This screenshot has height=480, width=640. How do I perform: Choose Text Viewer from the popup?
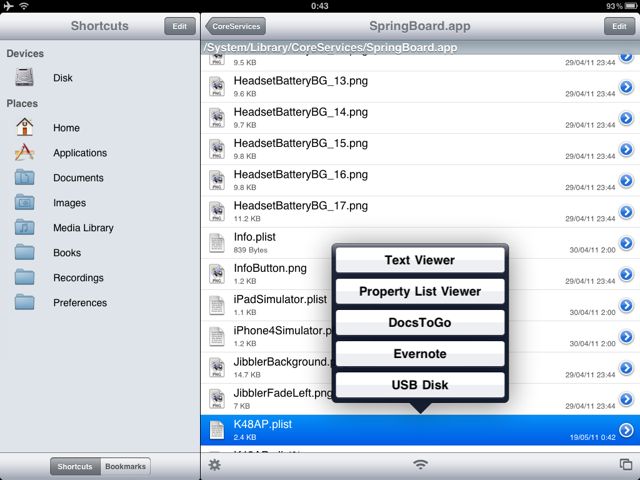[420, 260]
